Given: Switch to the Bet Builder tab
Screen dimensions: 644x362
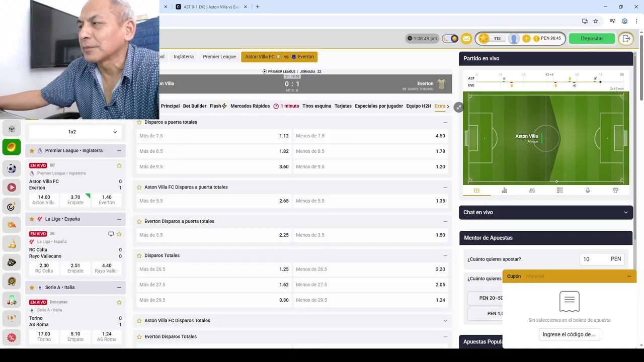Looking at the screenshot, I should tap(195, 106).
